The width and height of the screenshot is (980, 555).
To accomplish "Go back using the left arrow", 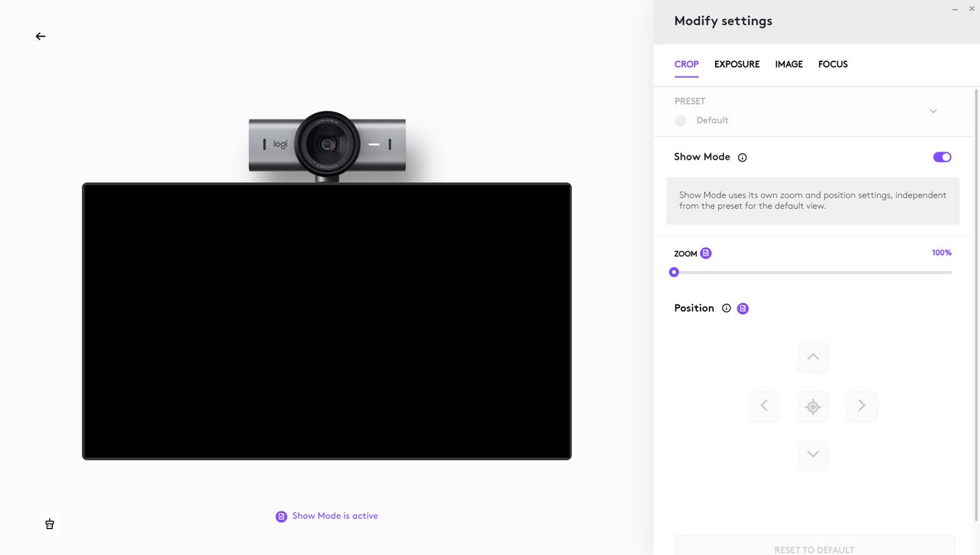I will [41, 36].
